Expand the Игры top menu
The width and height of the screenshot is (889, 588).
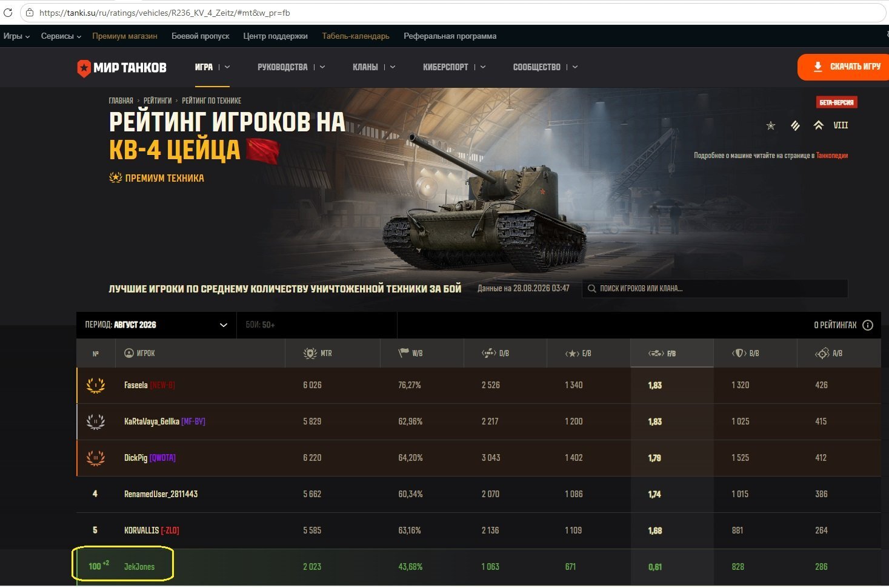pos(16,36)
